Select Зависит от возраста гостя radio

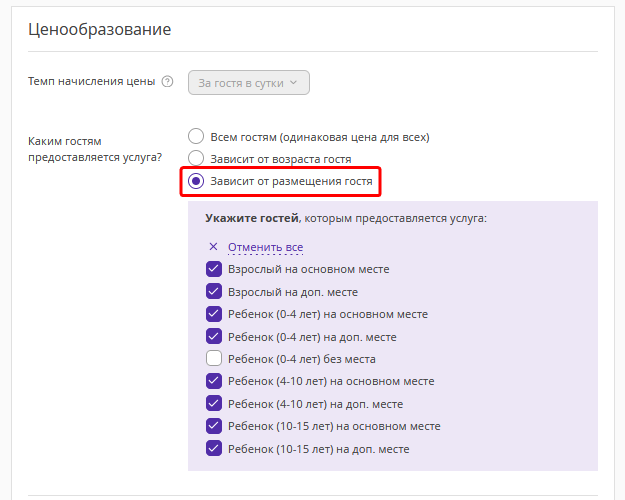point(196,158)
